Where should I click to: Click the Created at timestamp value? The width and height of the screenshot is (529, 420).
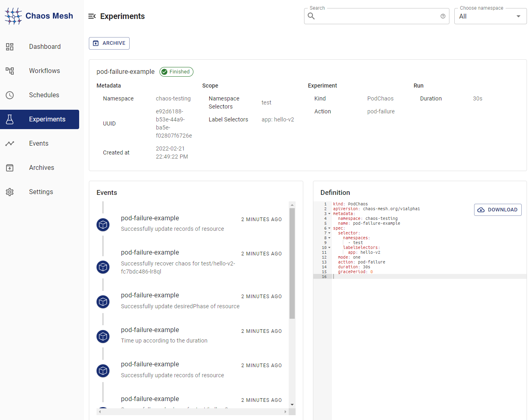[x=172, y=153]
